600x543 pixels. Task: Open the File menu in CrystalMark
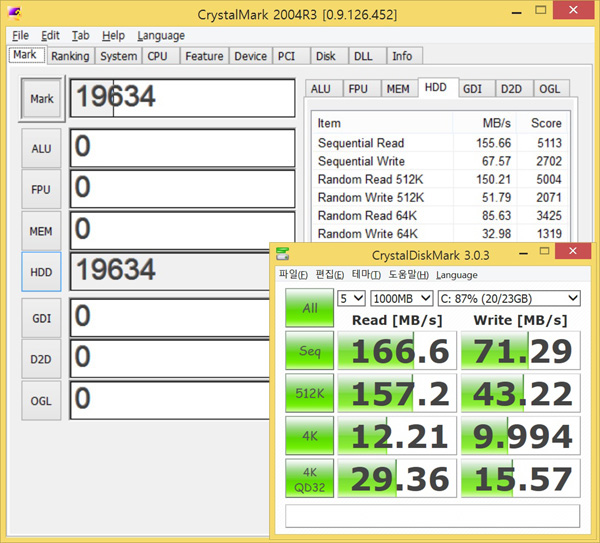click(x=20, y=36)
